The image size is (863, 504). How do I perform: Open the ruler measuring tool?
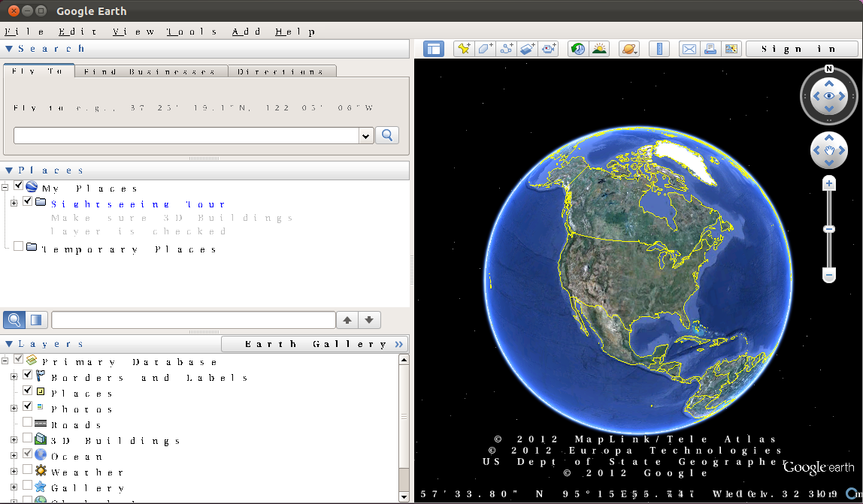pos(659,49)
